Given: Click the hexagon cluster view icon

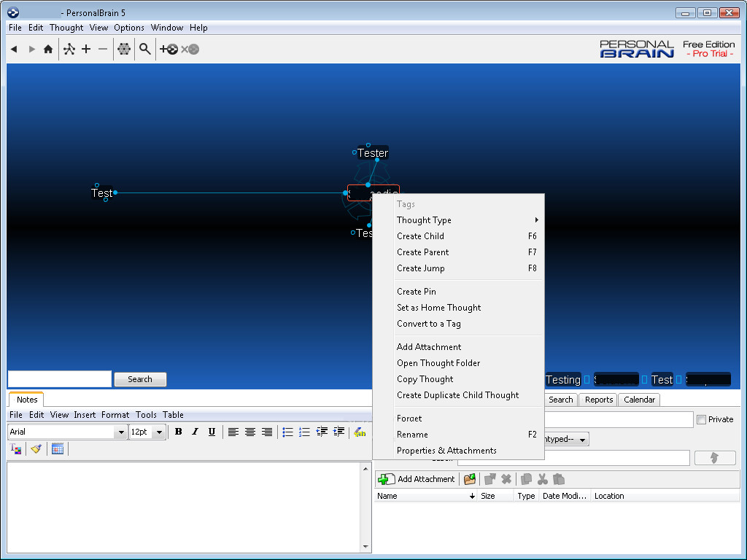Looking at the screenshot, I should tap(124, 49).
